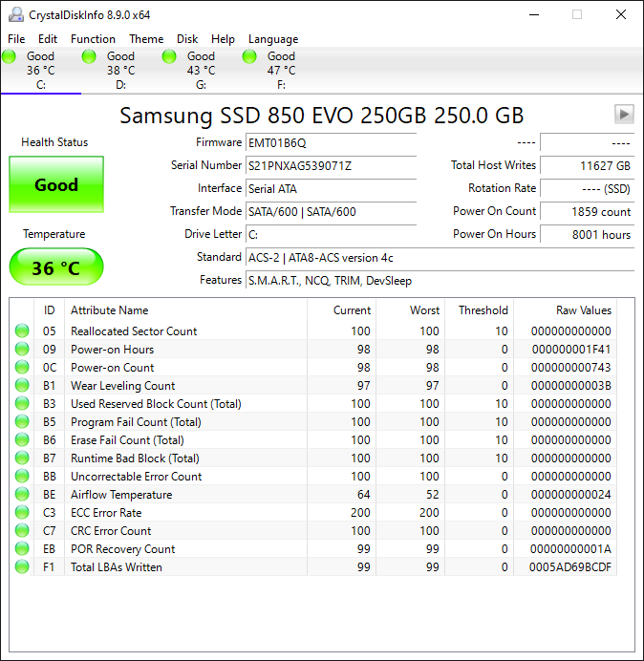Click the Drive Letter field C:
Viewport: 644px width, 661px height.
click(x=331, y=234)
